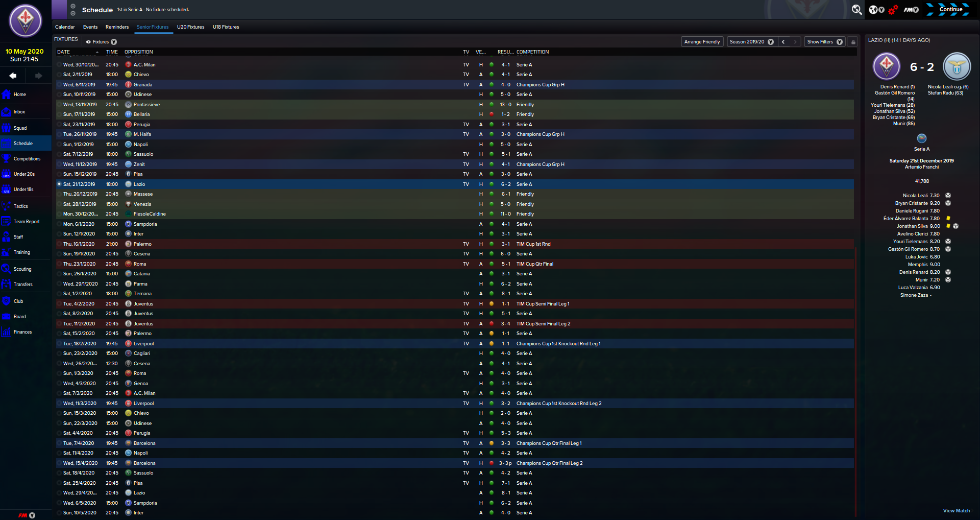The image size is (980, 520).
Task: Select radio for Massese 26/12/2019 row
Action: click(59, 194)
